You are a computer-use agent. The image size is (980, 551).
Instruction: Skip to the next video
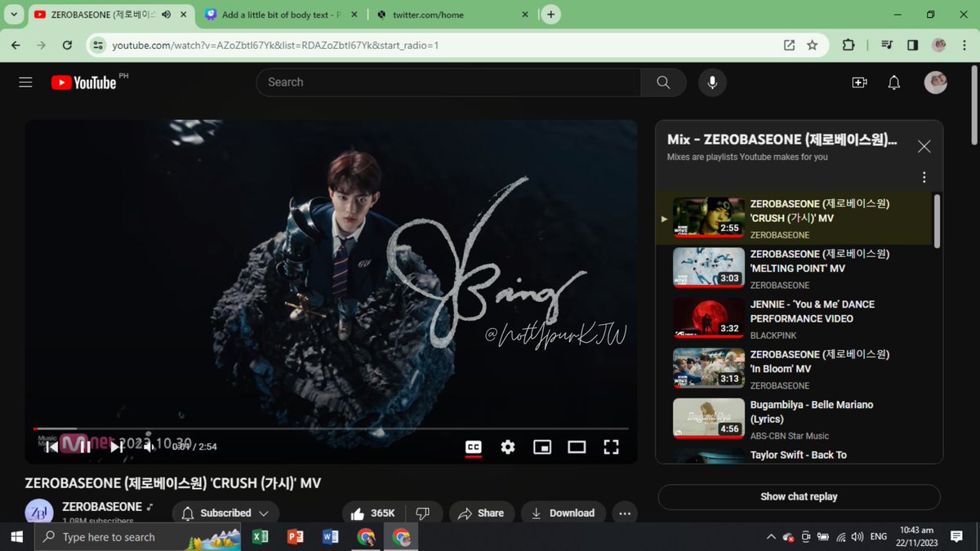click(x=117, y=447)
